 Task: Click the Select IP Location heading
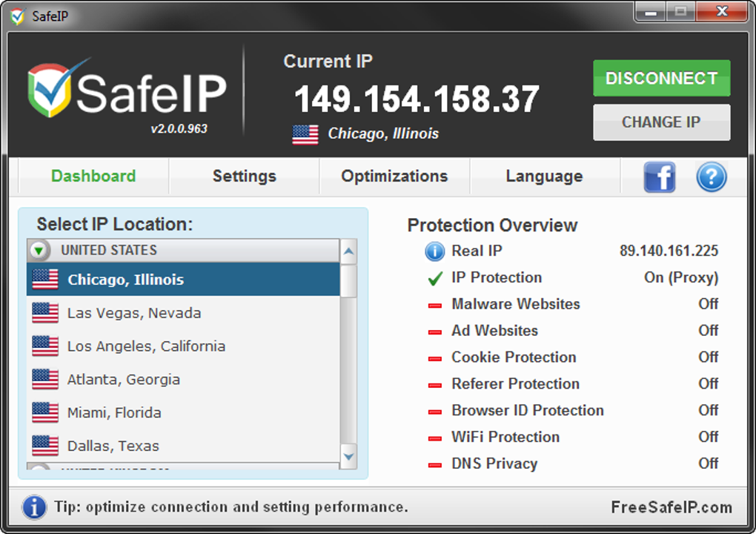(x=115, y=224)
